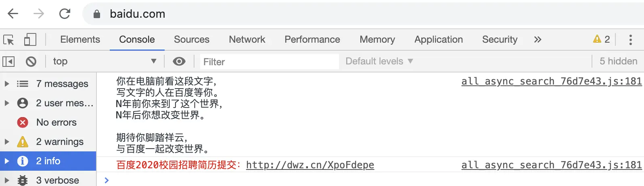Toggle the device toolbar icon
The width and height of the screenshot is (644, 186).
30,39
